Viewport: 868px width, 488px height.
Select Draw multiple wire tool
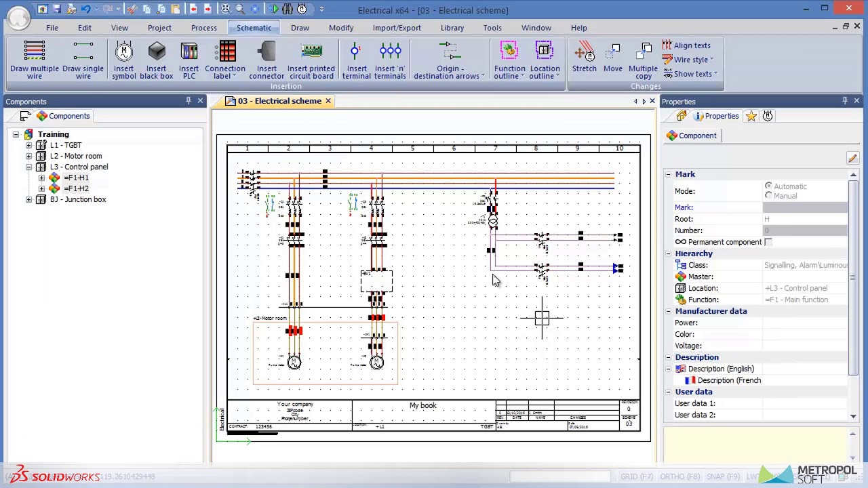point(34,60)
